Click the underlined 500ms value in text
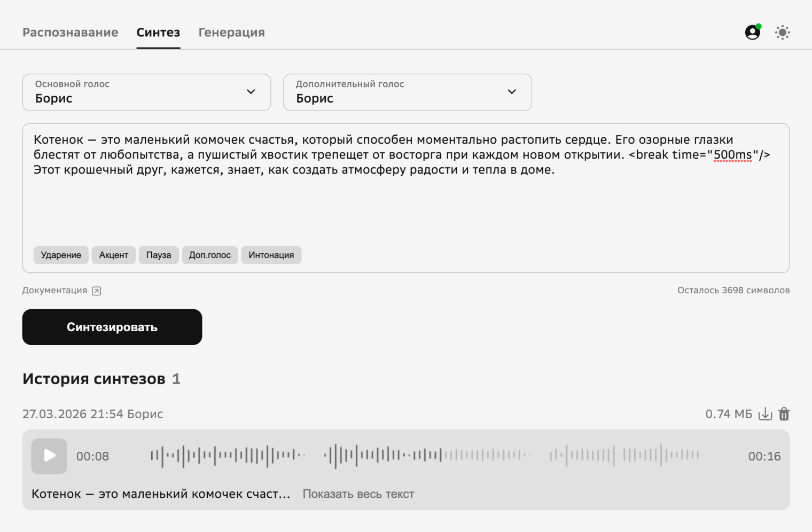 pos(732,155)
